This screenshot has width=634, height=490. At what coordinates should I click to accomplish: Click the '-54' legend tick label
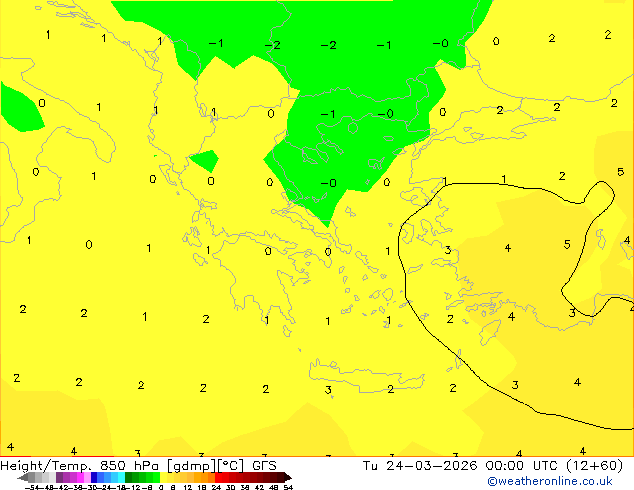(x=32, y=487)
